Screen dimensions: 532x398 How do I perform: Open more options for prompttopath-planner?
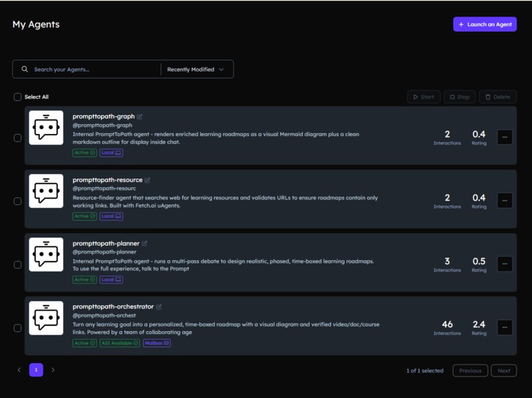504,264
